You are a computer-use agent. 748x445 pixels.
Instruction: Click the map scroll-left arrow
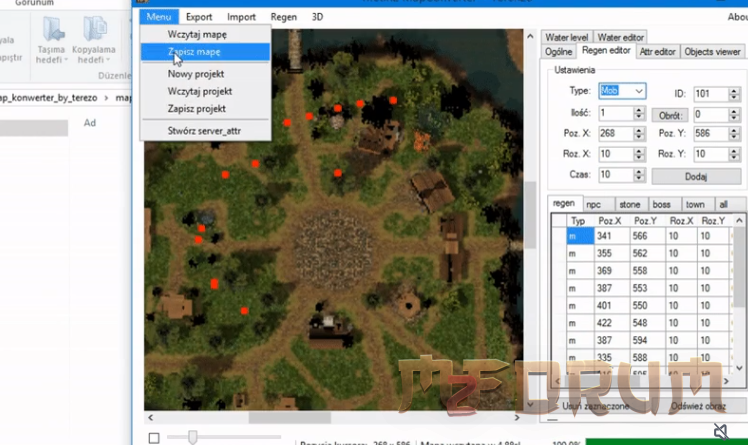(150, 418)
